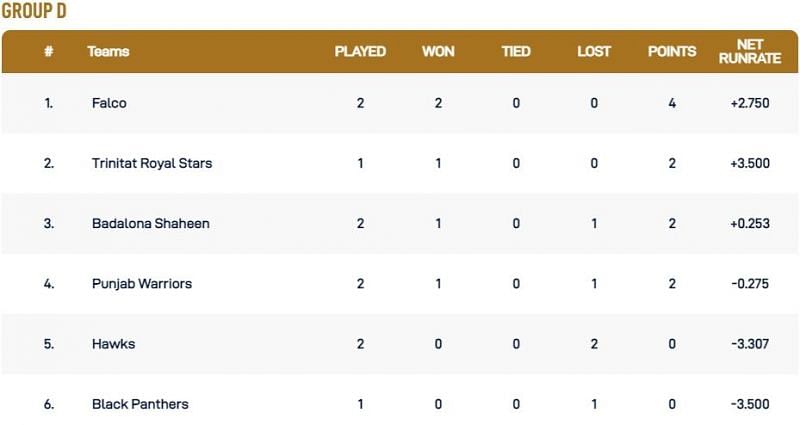Select the Hawks team name
Viewport: 800px width, 425px height.
[x=113, y=344]
